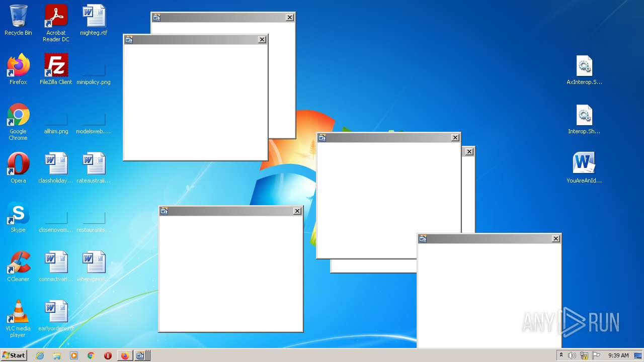Screen dimensions: 644x362
Task: Select the whereprevi Word document
Action: (94, 266)
